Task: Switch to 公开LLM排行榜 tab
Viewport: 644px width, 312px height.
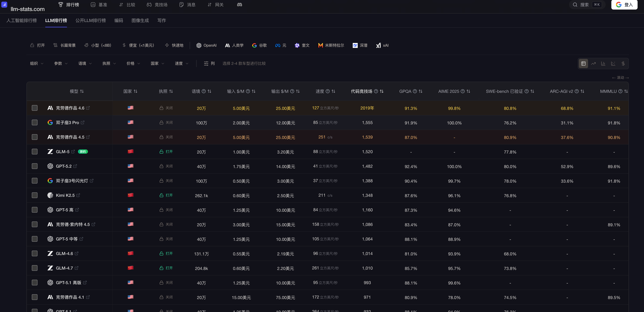Action: coord(91,20)
